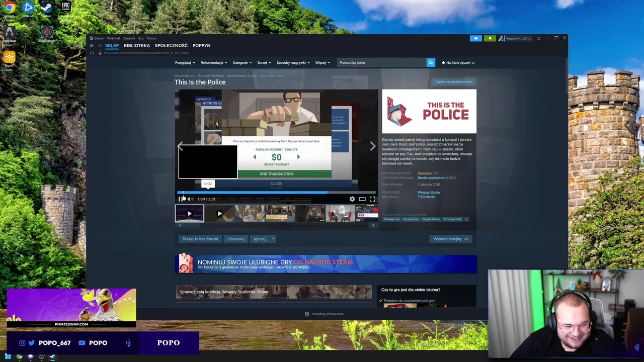Click the Steam Awards nomination banner
Screen dimensions: 644x362
pyautogui.click(x=326, y=264)
